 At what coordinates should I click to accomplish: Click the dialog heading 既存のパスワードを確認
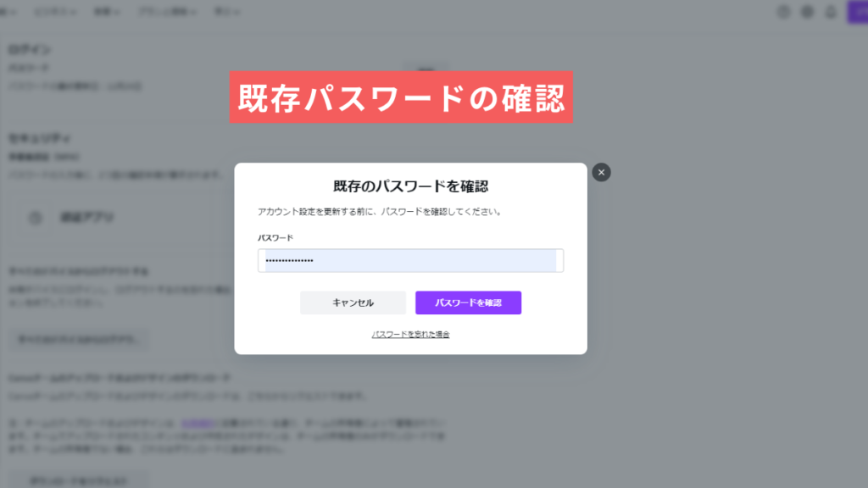tap(411, 186)
